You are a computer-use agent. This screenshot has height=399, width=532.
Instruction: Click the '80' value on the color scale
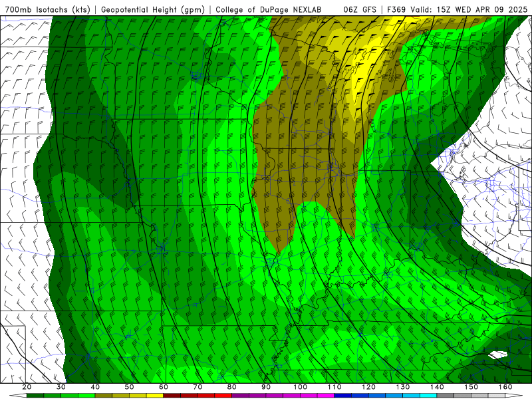pos(231,387)
